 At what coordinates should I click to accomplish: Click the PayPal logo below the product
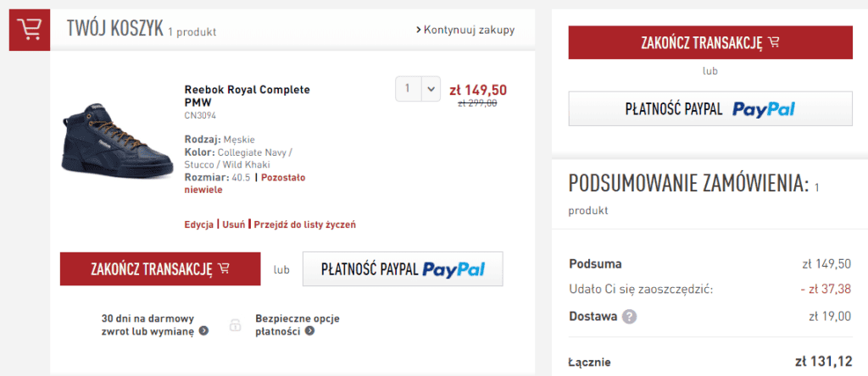coord(453,269)
